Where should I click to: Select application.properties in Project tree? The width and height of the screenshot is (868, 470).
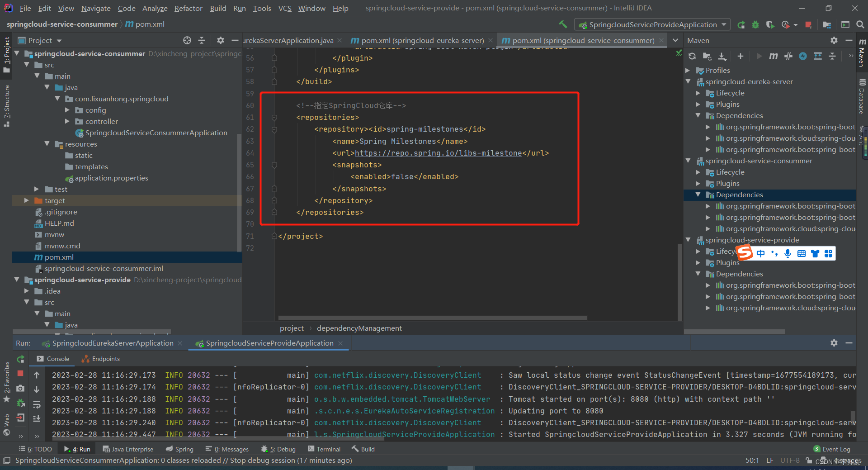click(111, 178)
